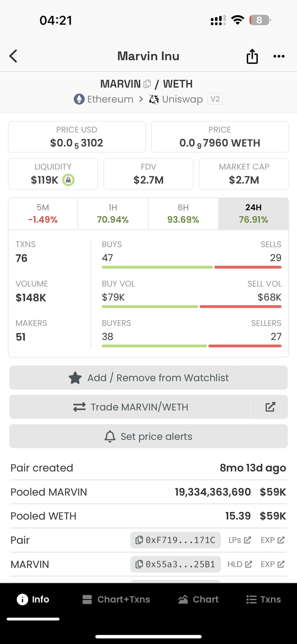Tap the Ethereum chain logo
The image size is (297, 644).
pos(79,99)
